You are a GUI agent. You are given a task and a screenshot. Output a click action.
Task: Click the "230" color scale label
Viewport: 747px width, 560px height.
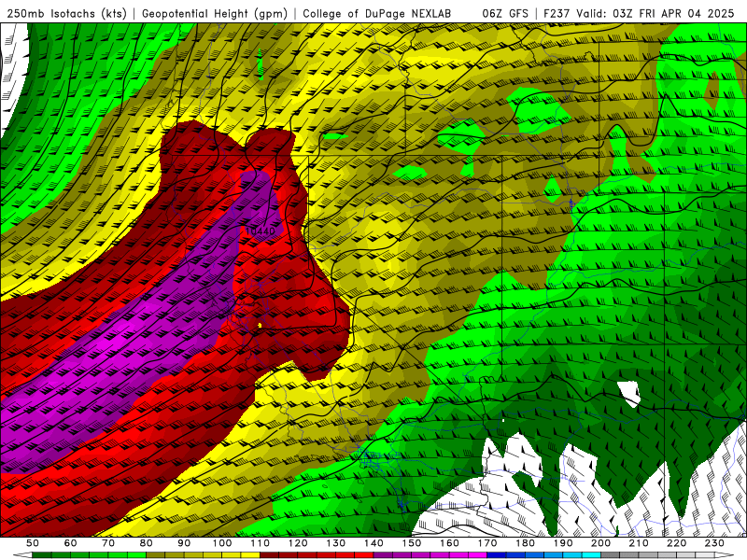(715, 543)
